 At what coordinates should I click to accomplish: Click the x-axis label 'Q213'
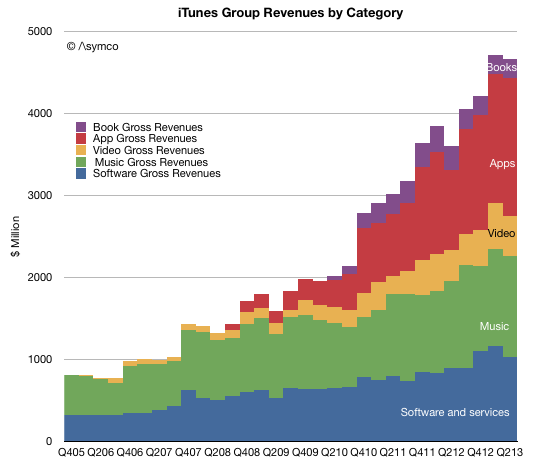tap(509, 452)
